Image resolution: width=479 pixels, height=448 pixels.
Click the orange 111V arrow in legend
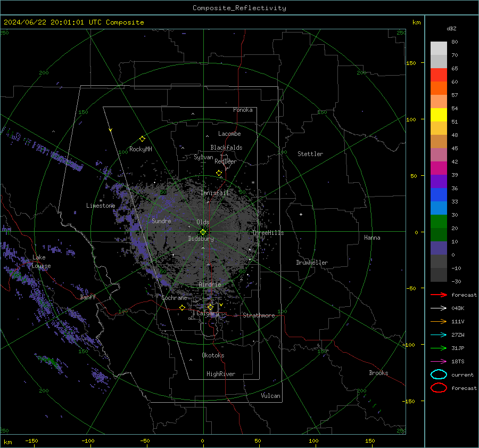(439, 321)
